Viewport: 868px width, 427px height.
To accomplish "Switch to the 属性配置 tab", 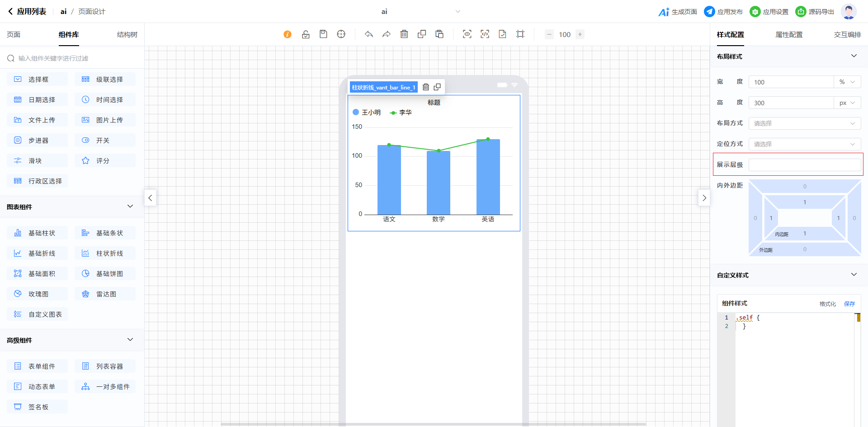I will [x=789, y=35].
